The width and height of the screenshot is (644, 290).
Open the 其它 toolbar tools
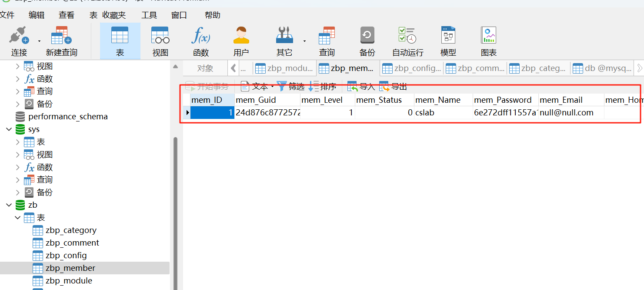point(284,41)
